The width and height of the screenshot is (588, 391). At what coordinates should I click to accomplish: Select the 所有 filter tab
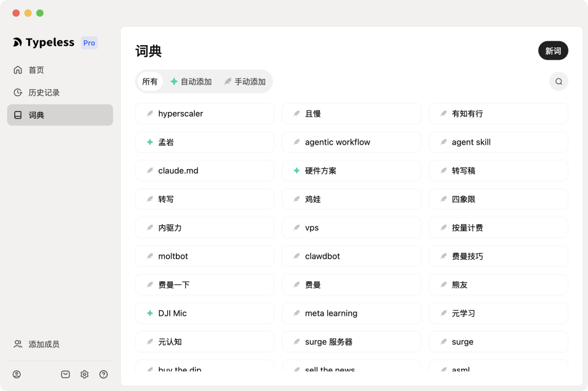[x=150, y=82]
